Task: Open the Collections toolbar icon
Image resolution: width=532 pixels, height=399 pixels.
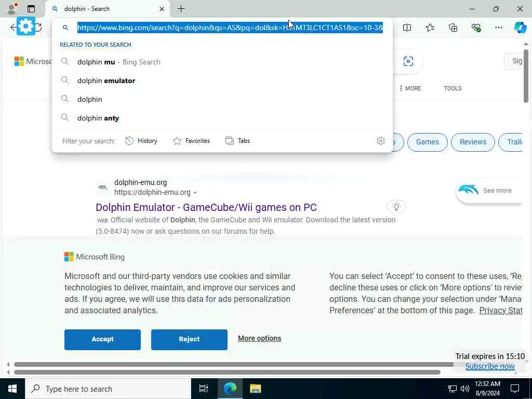Action: [x=453, y=28]
